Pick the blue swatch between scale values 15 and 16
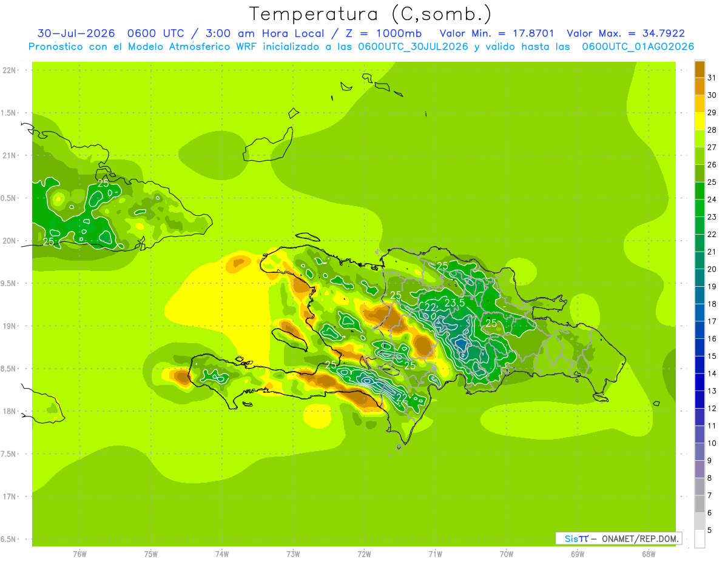Screen dimensions: 728x562 699,347
